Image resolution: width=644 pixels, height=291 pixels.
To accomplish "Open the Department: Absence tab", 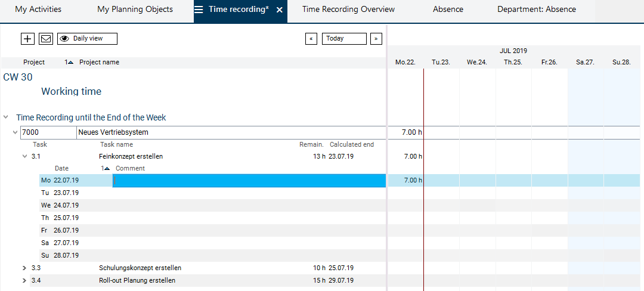I will [537, 10].
